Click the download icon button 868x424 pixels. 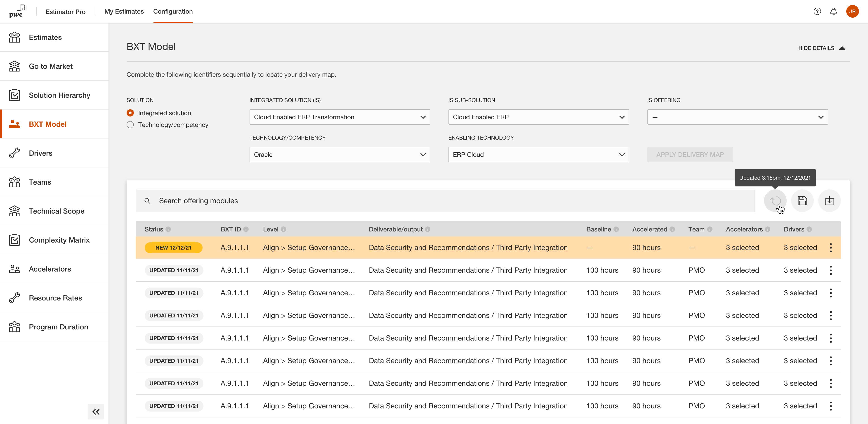click(829, 201)
